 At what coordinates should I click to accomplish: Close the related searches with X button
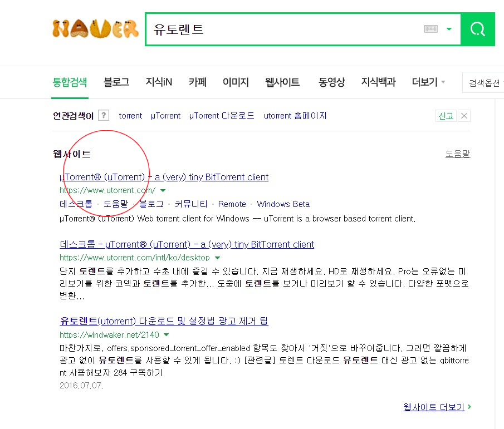point(464,116)
